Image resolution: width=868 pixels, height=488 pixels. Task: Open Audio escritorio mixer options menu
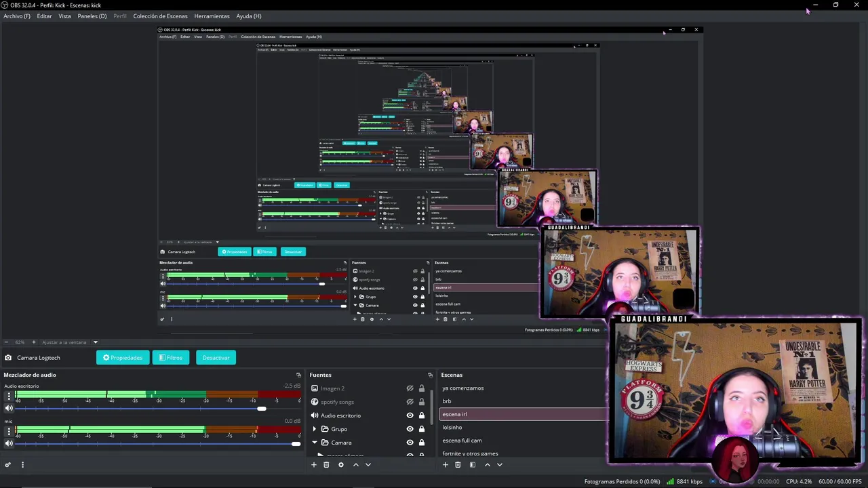tap(9, 397)
